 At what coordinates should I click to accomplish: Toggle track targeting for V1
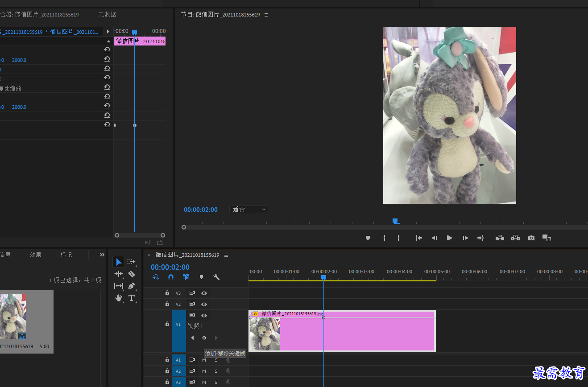178,325
